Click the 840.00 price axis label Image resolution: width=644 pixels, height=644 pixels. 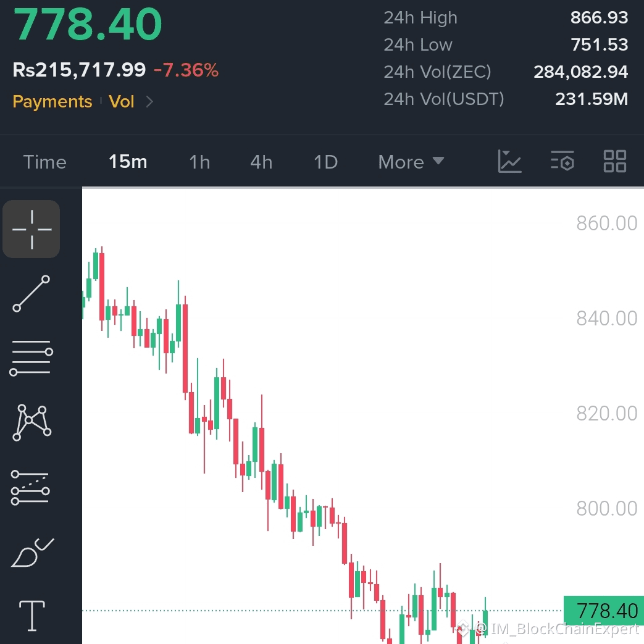coord(606,319)
